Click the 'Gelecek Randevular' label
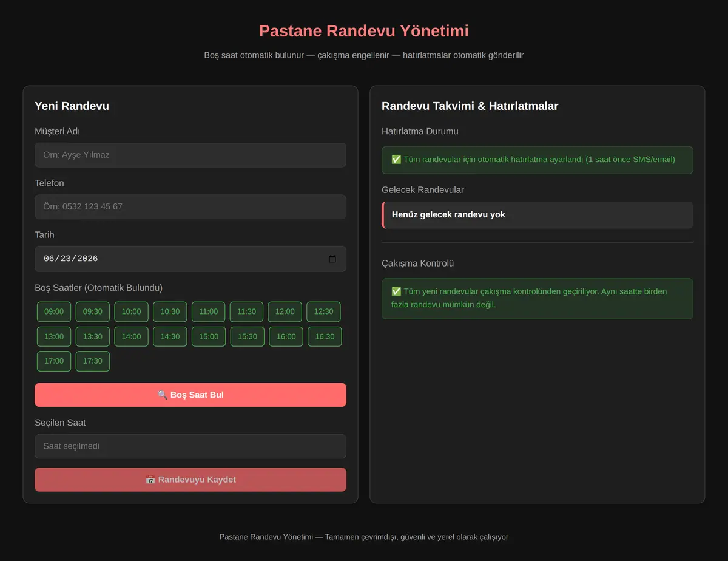This screenshot has height=561, width=728. [423, 190]
